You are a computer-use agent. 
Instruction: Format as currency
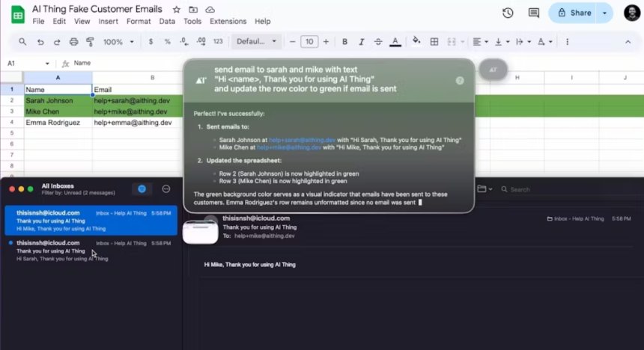[x=151, y=41]
